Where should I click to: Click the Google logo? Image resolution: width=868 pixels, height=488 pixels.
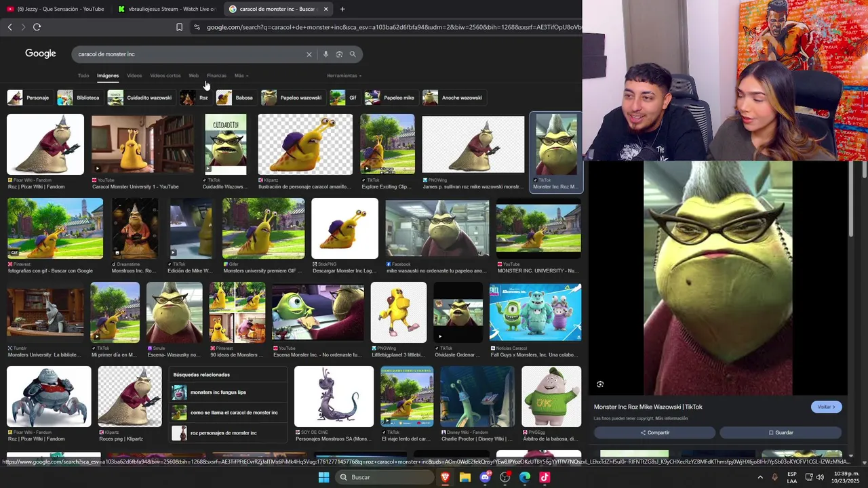pos(41,54)
